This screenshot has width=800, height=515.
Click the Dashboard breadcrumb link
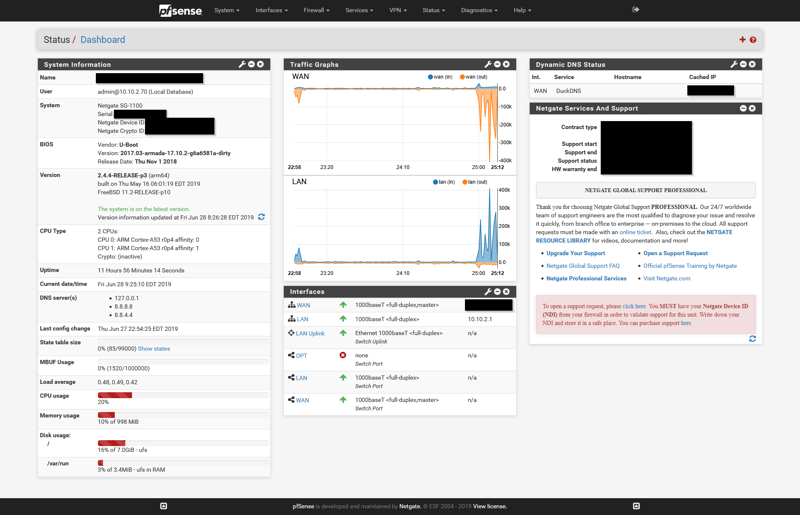[x=103, y=40]
